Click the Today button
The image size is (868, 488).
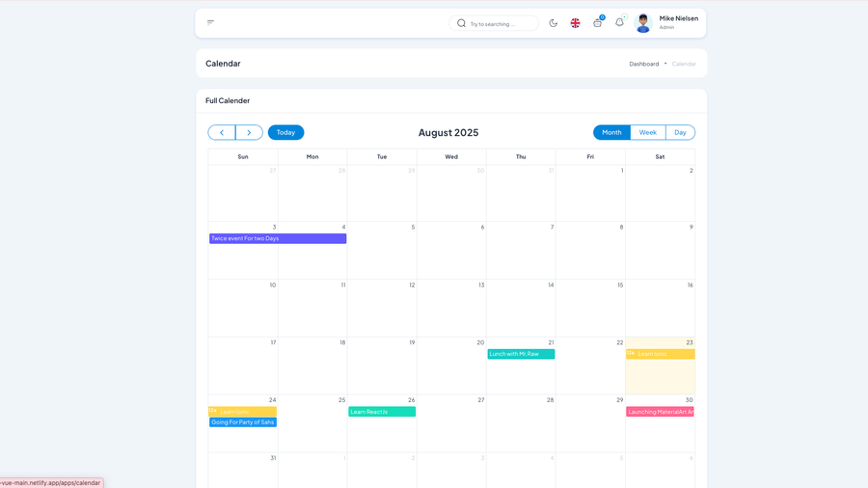coord(285,132)
